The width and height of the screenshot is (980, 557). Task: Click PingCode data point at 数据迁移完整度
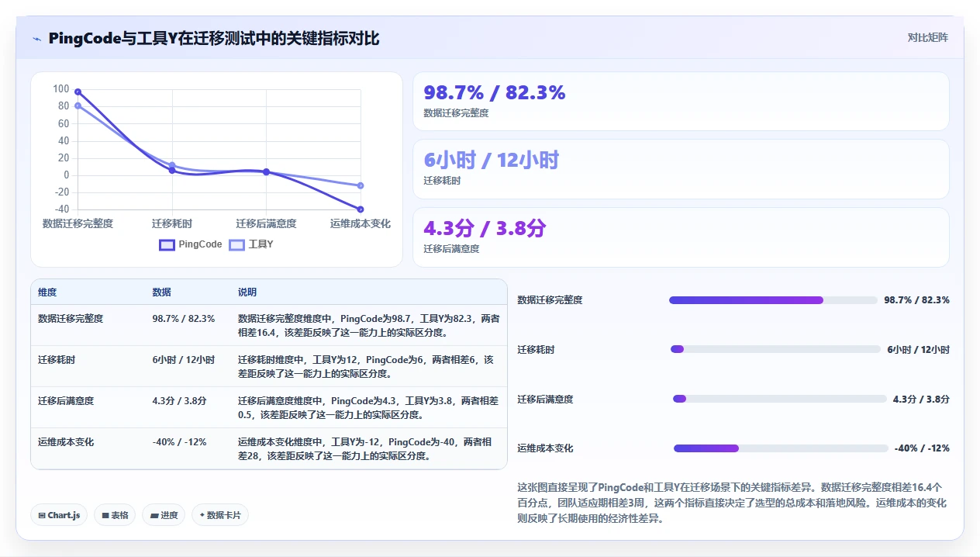click(78, 92)
